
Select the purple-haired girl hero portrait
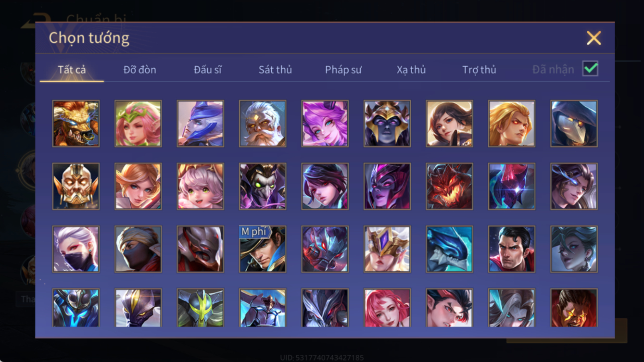coord(325,124)
